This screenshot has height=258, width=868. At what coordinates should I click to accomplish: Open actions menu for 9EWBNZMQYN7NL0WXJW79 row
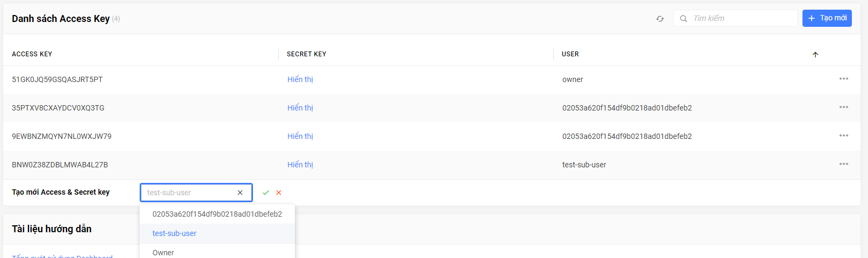point(844,136)
